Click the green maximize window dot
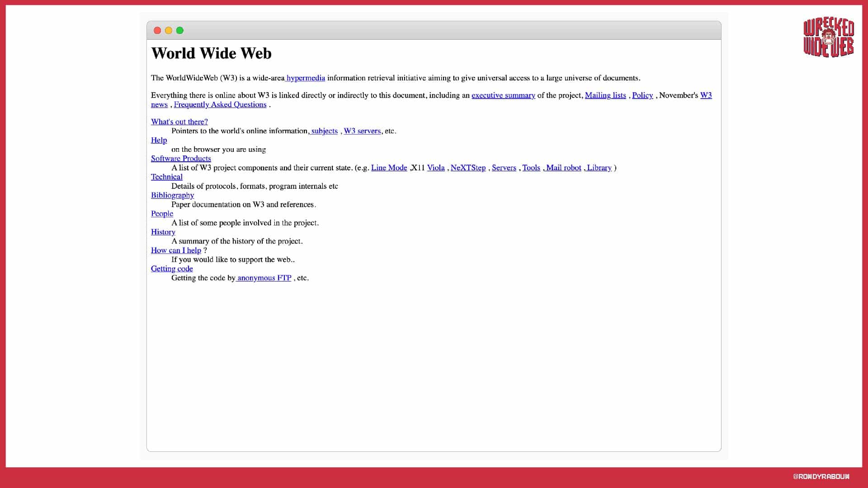 tap(180, 30)
